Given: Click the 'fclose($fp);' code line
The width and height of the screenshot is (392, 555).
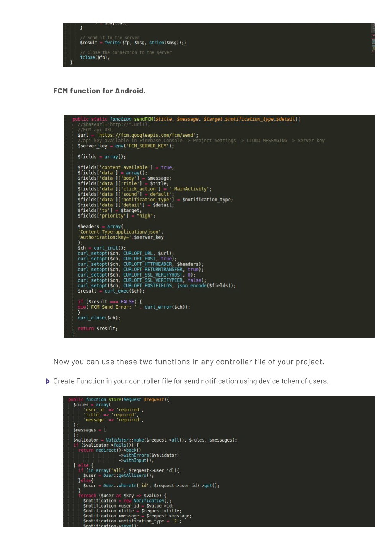Looking at the screenshot, I should point(95,57).
